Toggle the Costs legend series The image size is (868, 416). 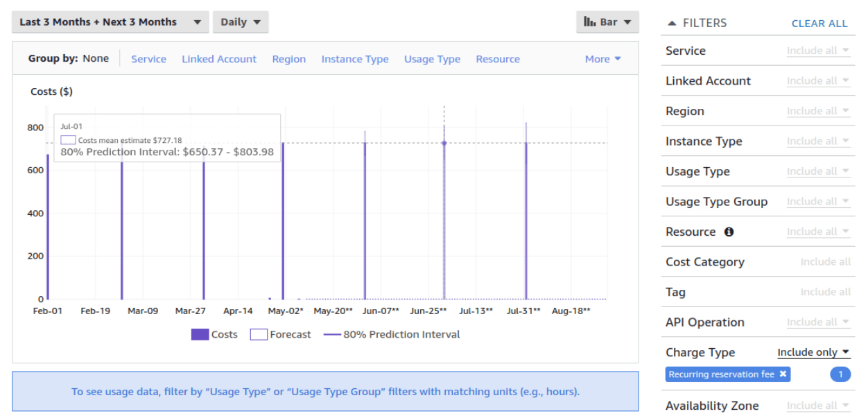[x=214, y=335]
